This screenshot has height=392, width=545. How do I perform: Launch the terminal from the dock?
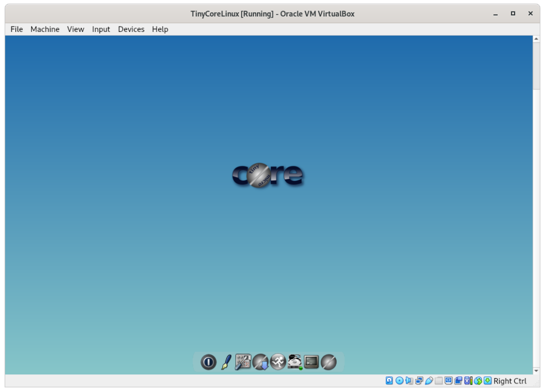(311, 362)
